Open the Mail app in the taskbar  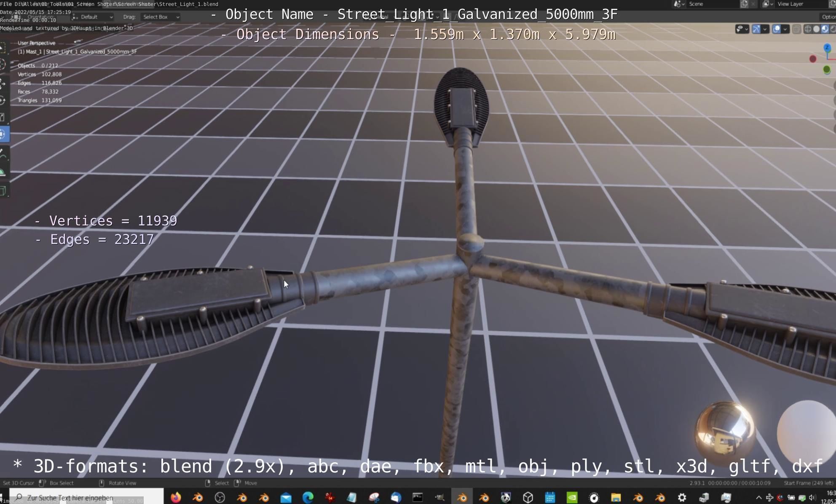click(286, 497)
